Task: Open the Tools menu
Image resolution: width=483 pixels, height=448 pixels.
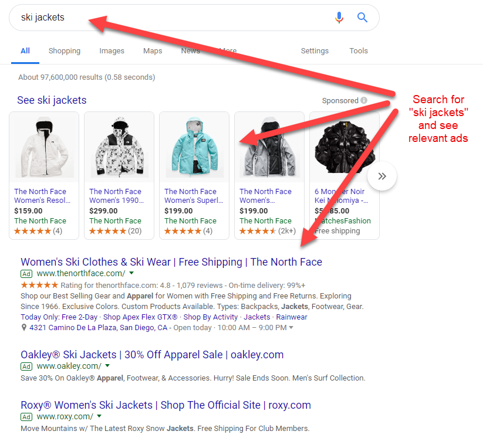Action: 359,51
